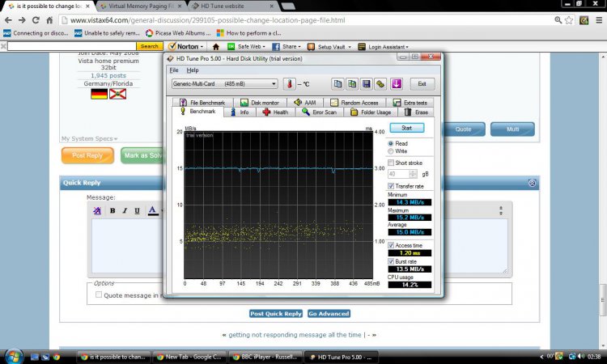Click the zoom magnifier icon in address bar
The width and height of the screenshot is (607, 364).
click(558, 20)
